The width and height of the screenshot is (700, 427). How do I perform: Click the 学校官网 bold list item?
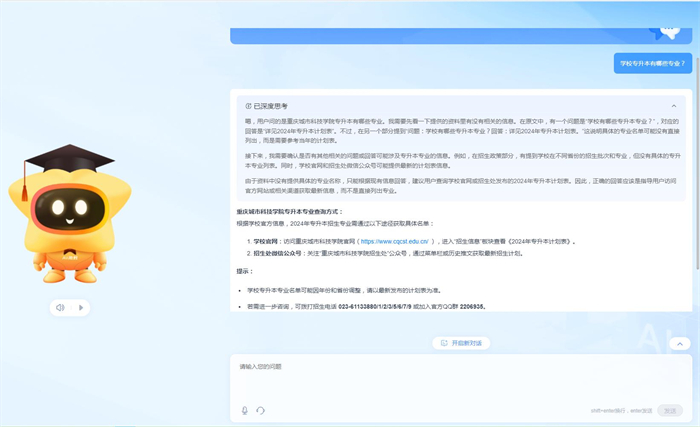coord(265,241)
